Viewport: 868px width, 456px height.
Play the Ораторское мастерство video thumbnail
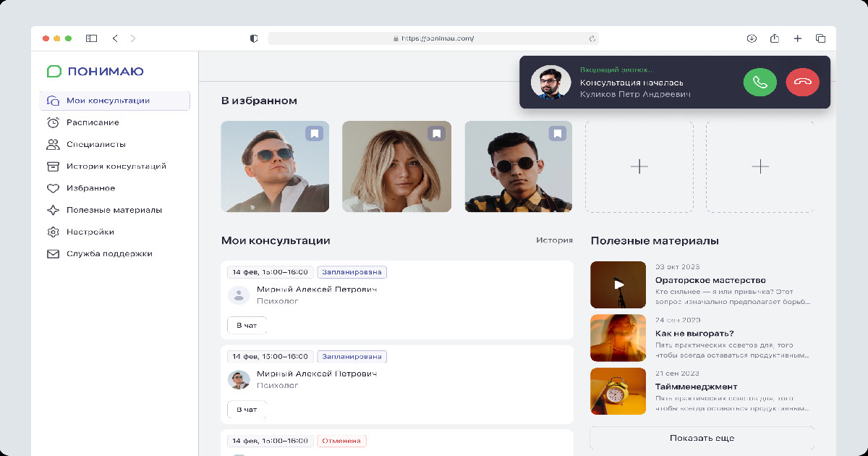coord(618,284)
